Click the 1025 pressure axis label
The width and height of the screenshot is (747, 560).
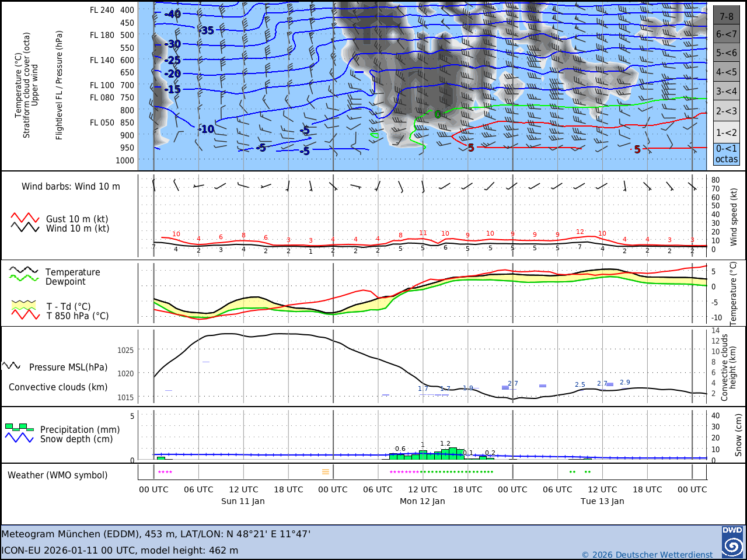[x=125, y=351]
